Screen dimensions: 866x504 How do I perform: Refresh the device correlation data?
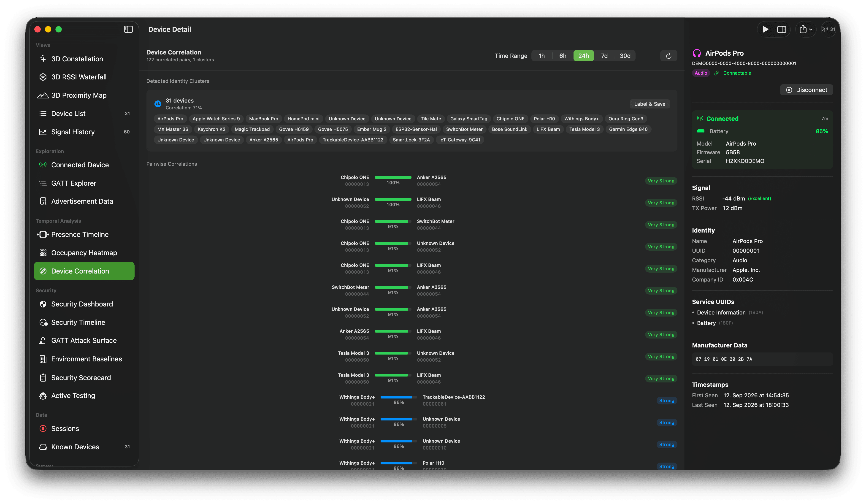point(668,56)
